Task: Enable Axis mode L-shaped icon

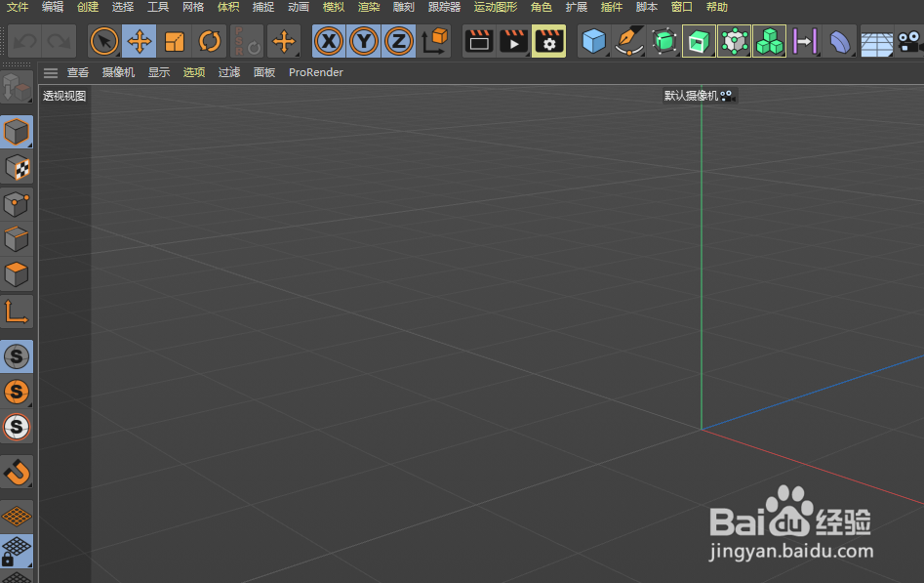Action: point(17,312)
